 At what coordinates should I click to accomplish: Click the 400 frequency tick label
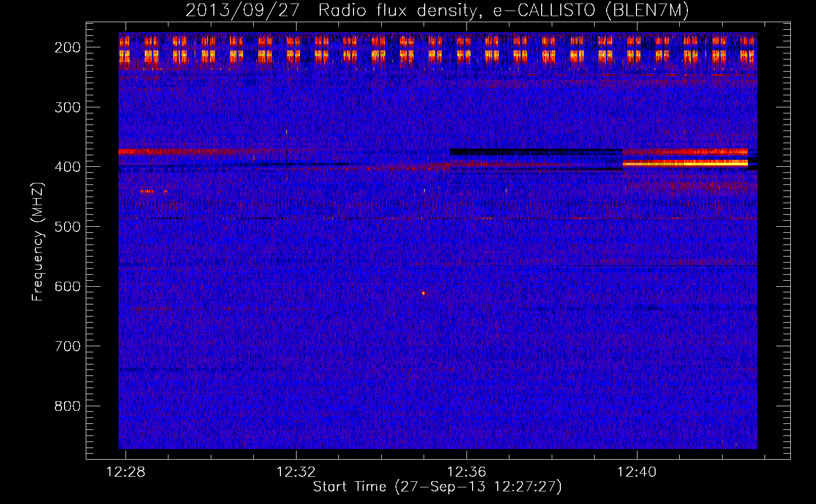coord(67,167)
